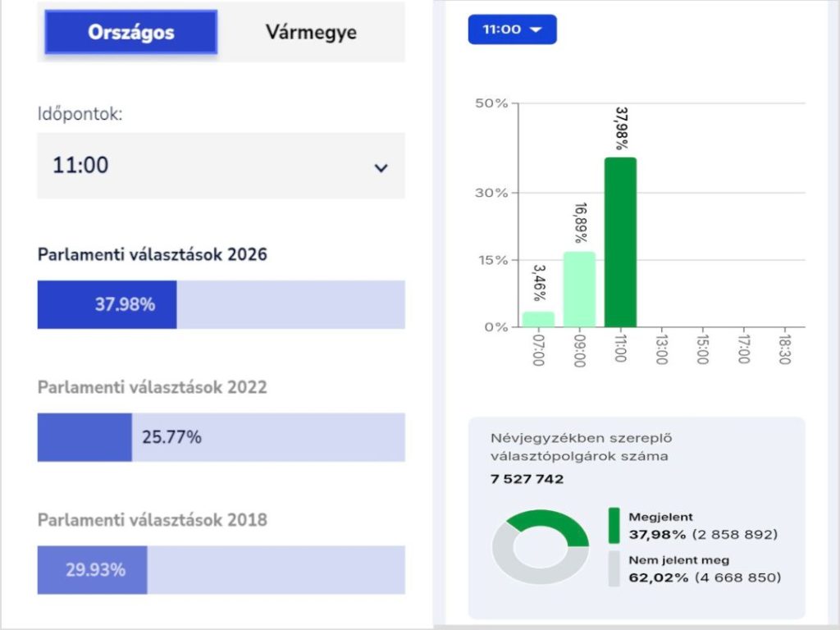Open the blue 11:00 time dropdown button

pos(511,30)
